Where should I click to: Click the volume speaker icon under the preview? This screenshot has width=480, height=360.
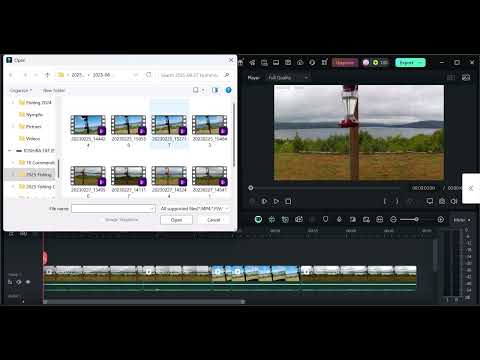[x=454, y=201]
